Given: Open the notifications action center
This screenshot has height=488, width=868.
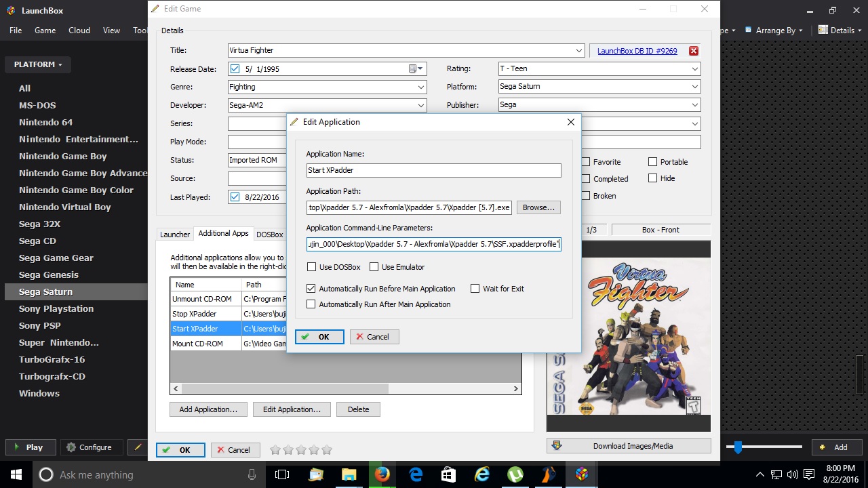Looking at the screenshot, I should 808,474.
